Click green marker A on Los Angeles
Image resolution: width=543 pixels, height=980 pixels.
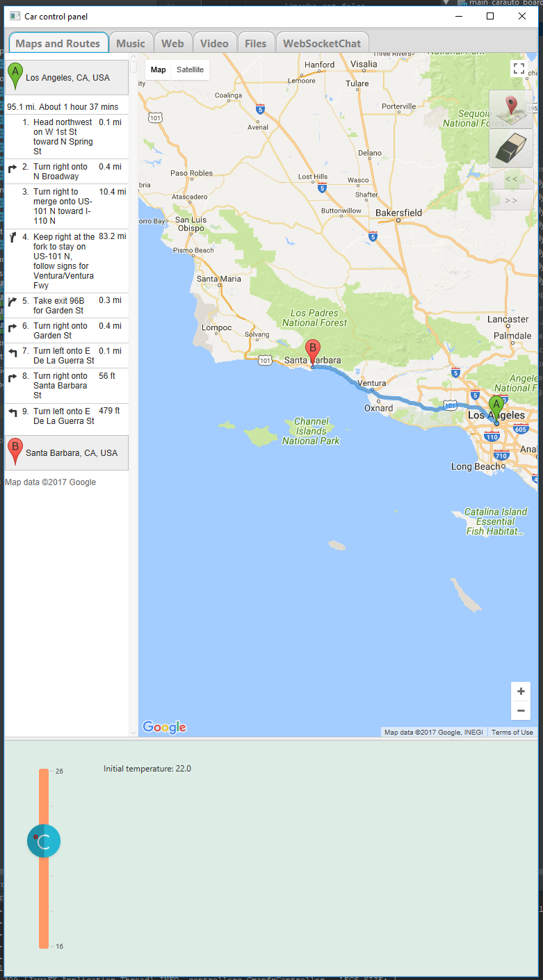[496, 409]
